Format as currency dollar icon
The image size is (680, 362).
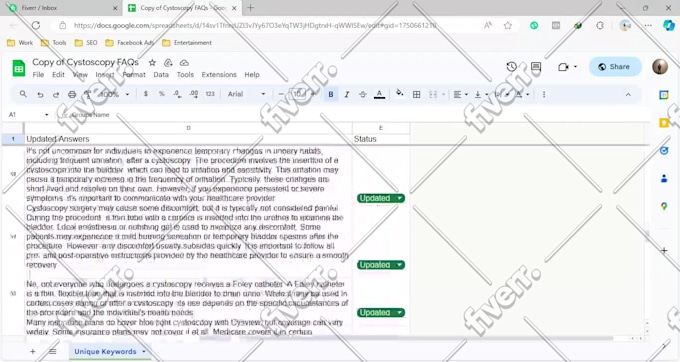coord(146,94)
